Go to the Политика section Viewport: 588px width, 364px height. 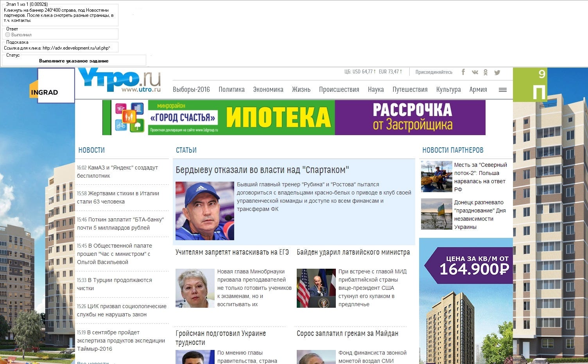pyautogui.click(x=231, y=89)
